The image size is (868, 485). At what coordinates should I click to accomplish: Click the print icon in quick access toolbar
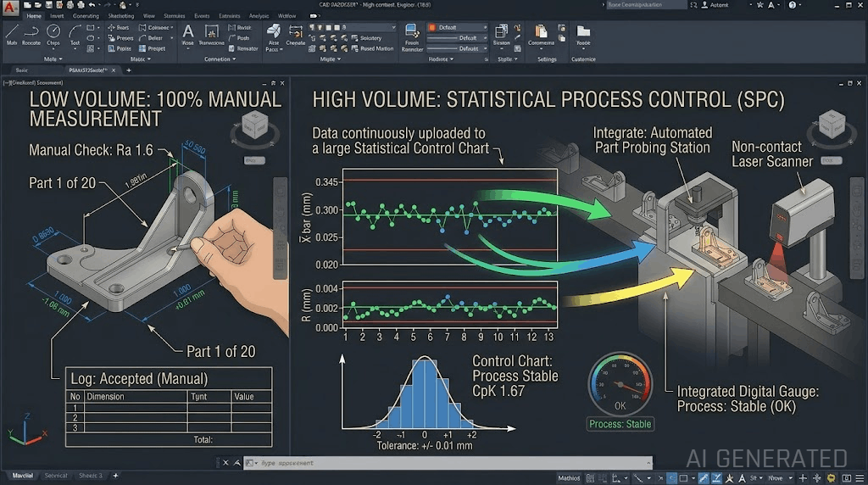tap(81, 5)
